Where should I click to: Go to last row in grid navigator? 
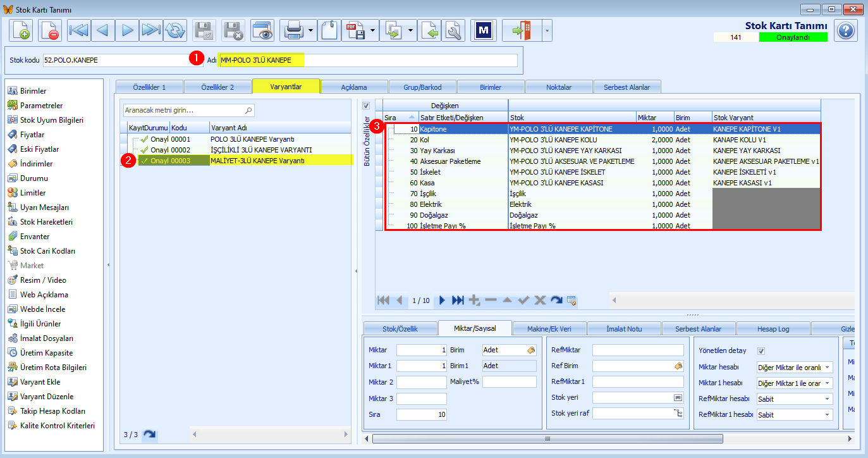pyautogui.click(x=458, y=300)
